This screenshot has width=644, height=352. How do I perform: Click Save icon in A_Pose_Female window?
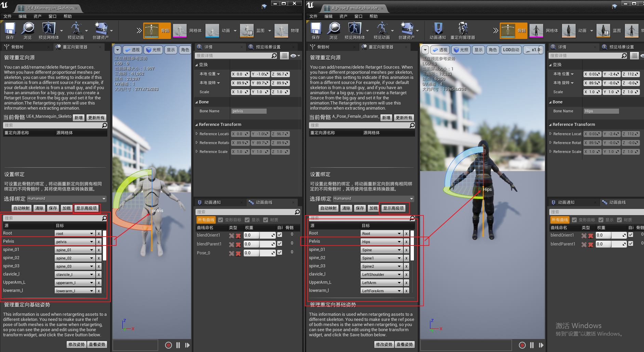coord(316,31)
